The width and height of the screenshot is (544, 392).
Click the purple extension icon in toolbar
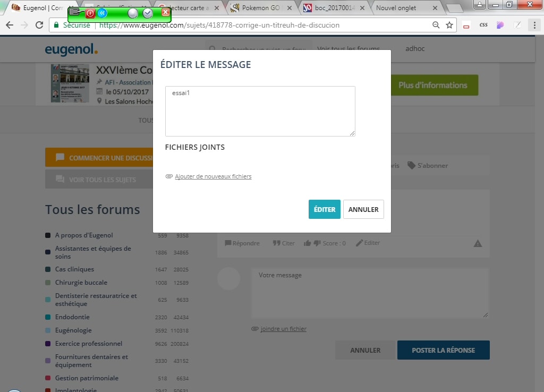point(500,25)
